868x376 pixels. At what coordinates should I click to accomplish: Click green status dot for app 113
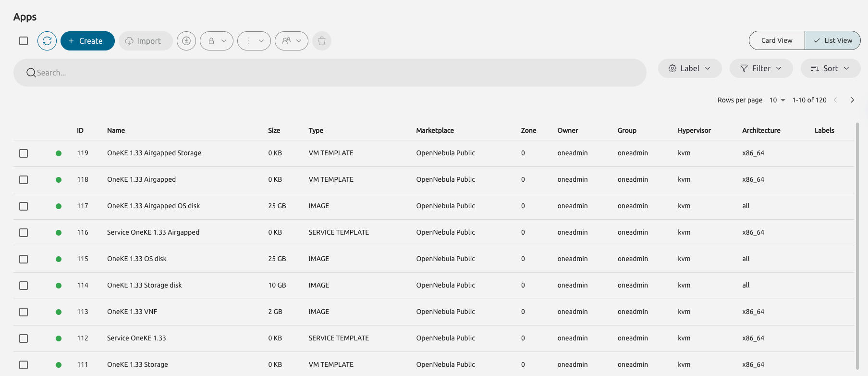click(x=59, y=312)
